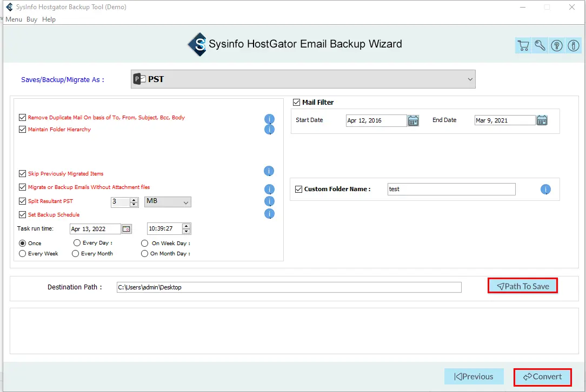Click the Path To Save button
586x392 pixels.
pyautogui.click(x=522, y=286)
